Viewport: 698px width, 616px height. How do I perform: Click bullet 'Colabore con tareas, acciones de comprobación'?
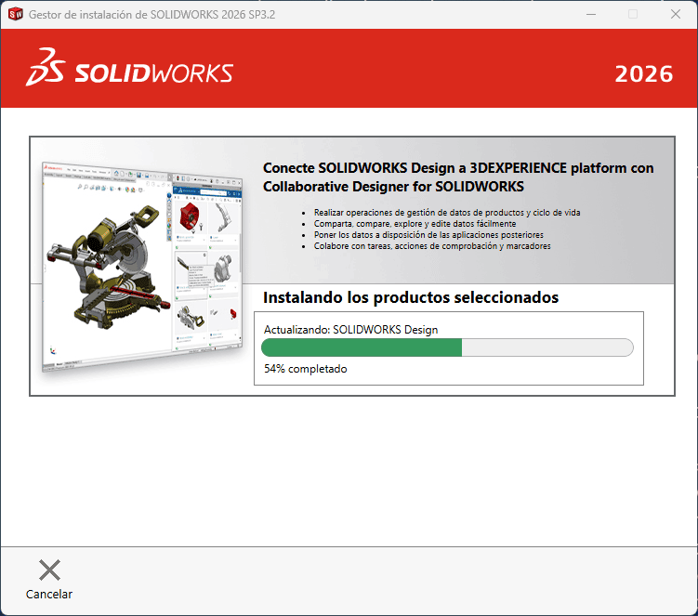(432, 246)
